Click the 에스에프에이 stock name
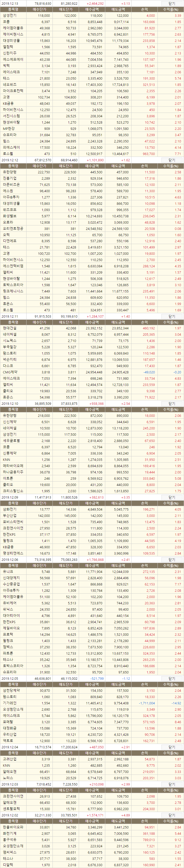 13,59
